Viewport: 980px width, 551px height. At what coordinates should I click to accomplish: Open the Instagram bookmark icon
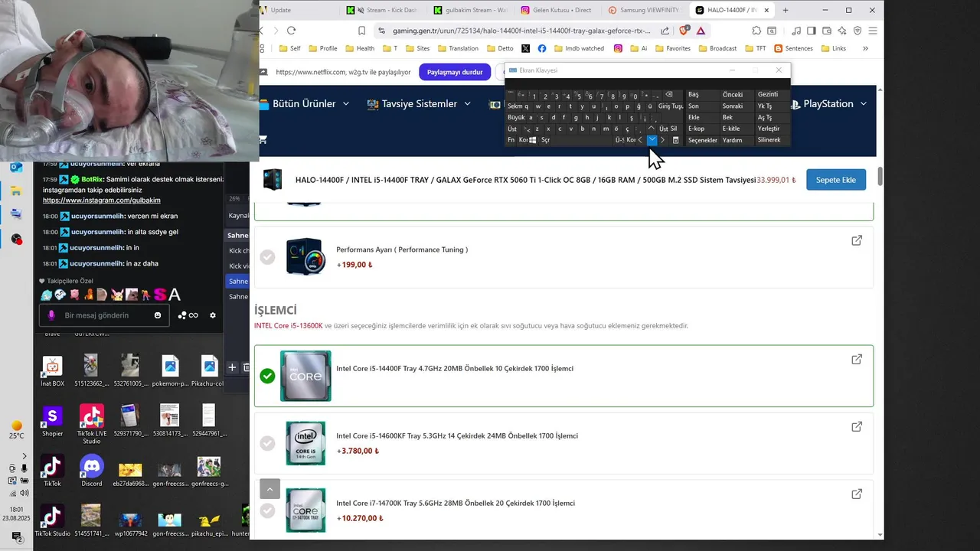click(x=618, y=48)
